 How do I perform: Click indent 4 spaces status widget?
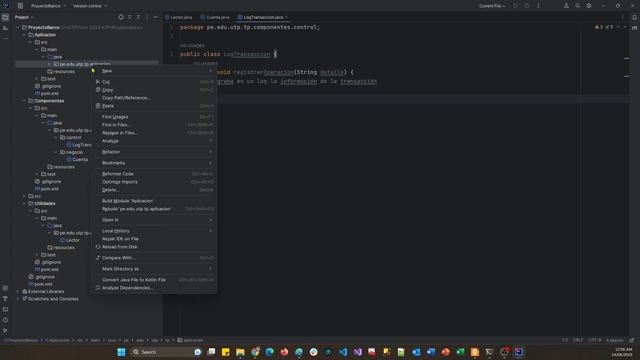click(x=614, y=340)
